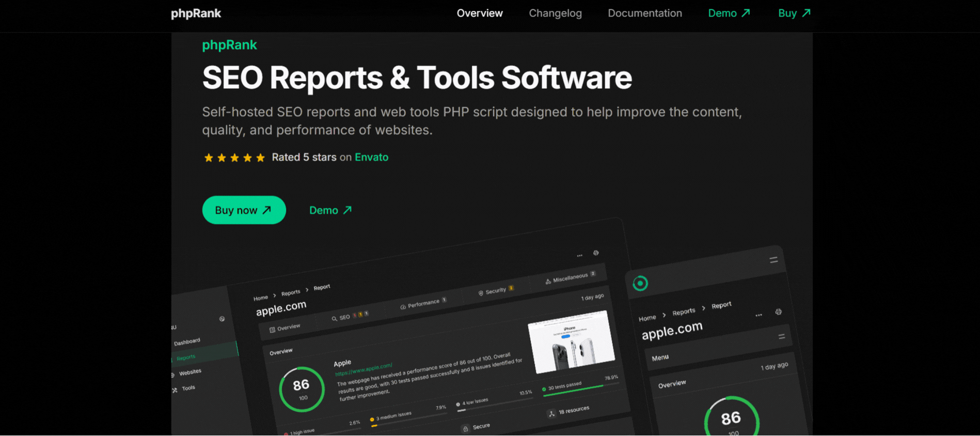Image resolution: width=980 pixels, height=436 pixels.
Task: Click the apple.com title in the mobile preview
Action: click(672, 330)
